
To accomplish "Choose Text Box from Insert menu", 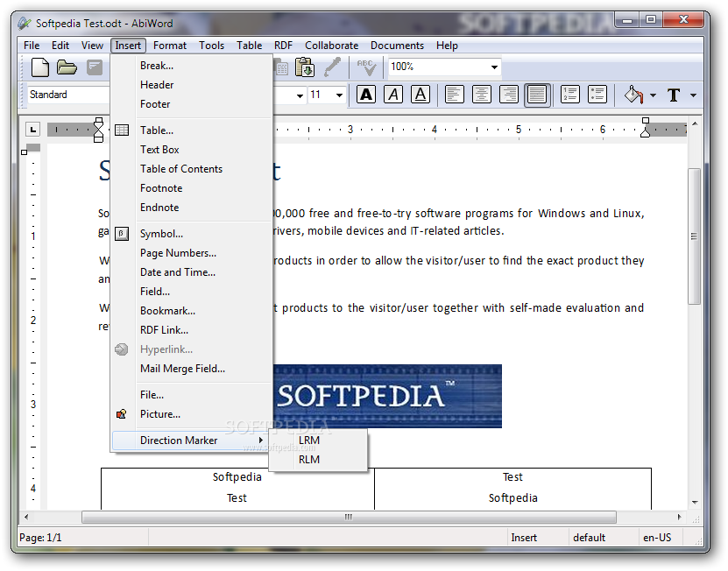I will [x=192, y=150].
